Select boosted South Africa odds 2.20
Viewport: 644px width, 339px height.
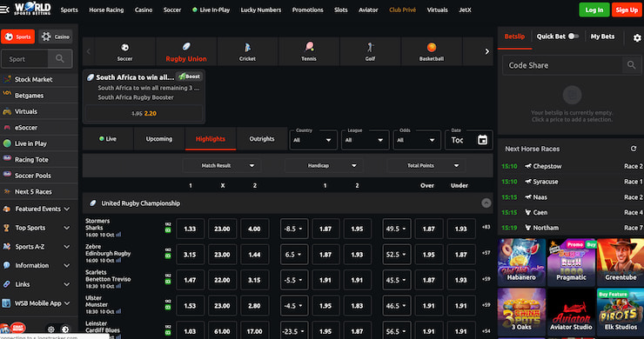144,113
